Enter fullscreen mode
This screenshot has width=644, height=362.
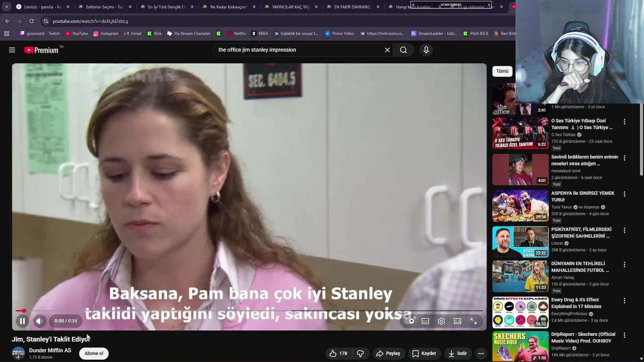473,321
